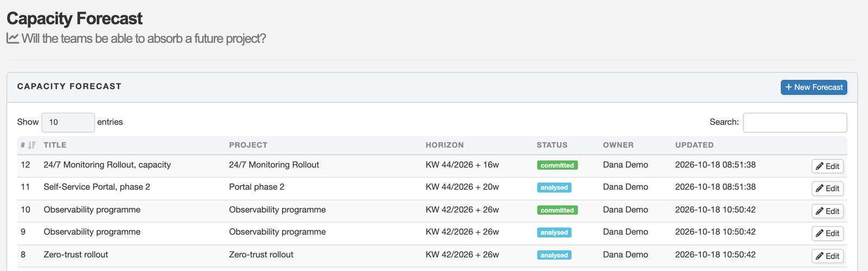Screen dimensions: 868x271
Task: Sort table by Title column header
Action: [x=55, y=145]
